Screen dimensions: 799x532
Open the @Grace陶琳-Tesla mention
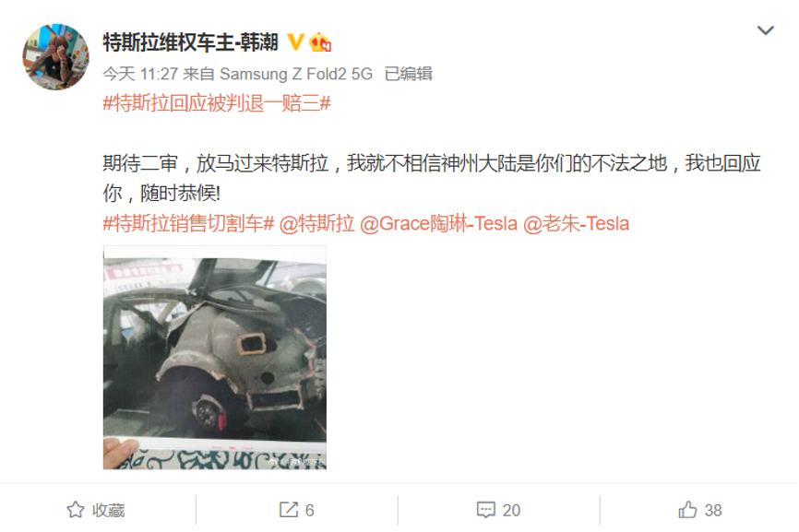[x=439, y=223]
